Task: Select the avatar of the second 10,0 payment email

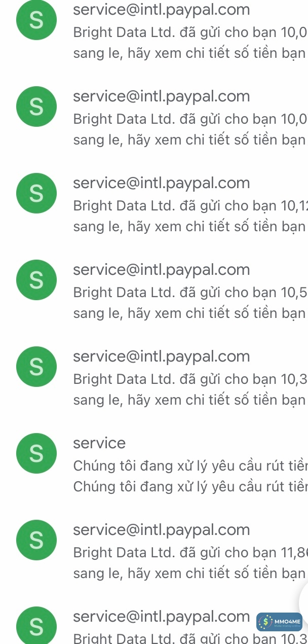Action: (x=36, y=106)
